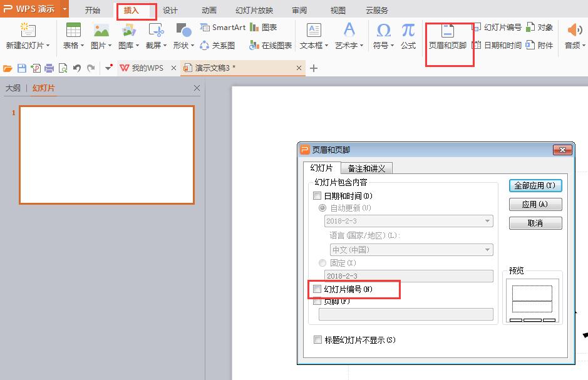This screenshot has width=588, height=380.
Task: Switch to the 设计 ribbon tab
Action: 170,10
